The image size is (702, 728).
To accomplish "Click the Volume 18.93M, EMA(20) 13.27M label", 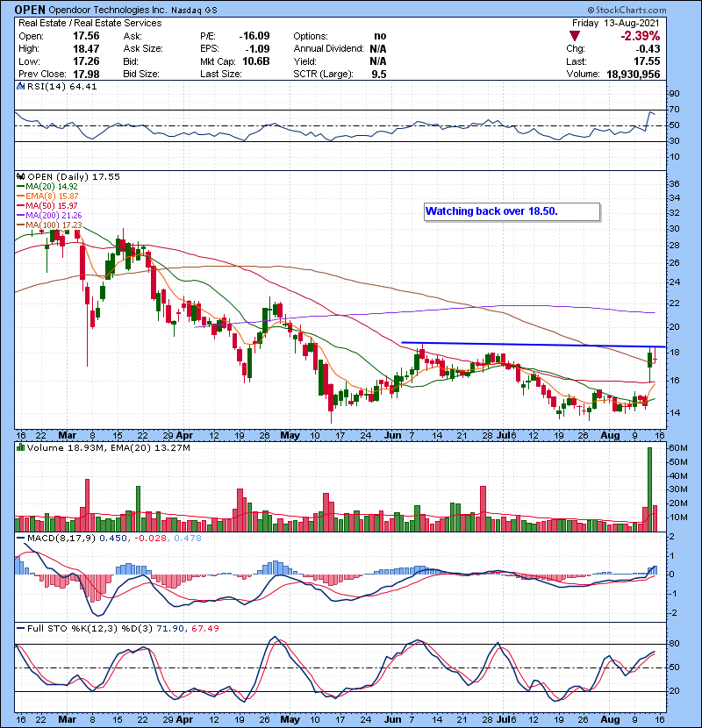I will [108, 448].
